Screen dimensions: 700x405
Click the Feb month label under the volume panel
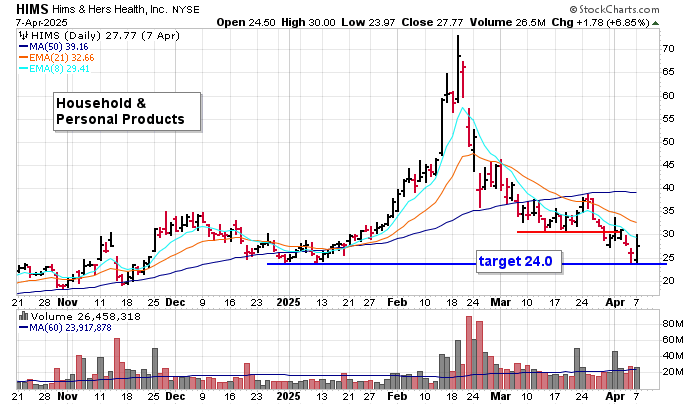(397, 397)
